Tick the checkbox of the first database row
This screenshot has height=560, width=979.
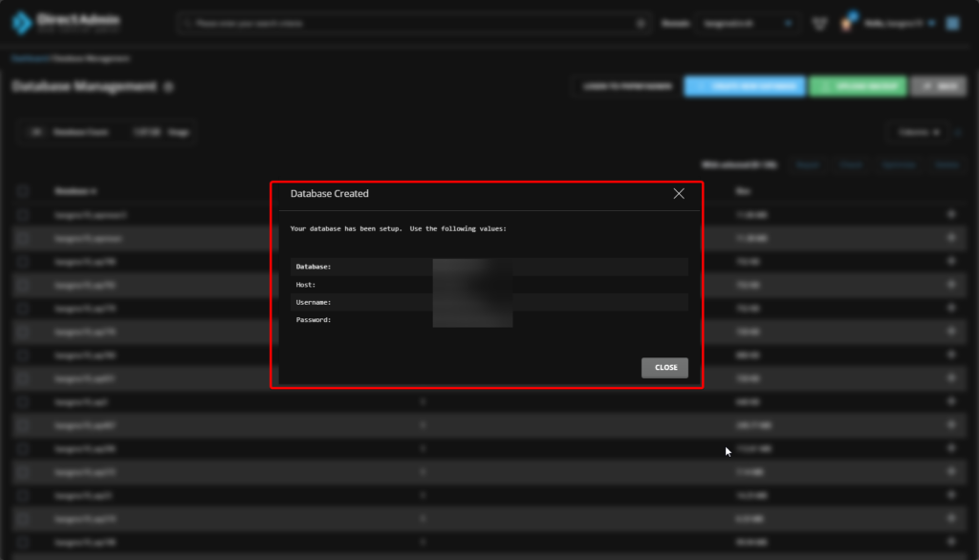coord(23,215)
